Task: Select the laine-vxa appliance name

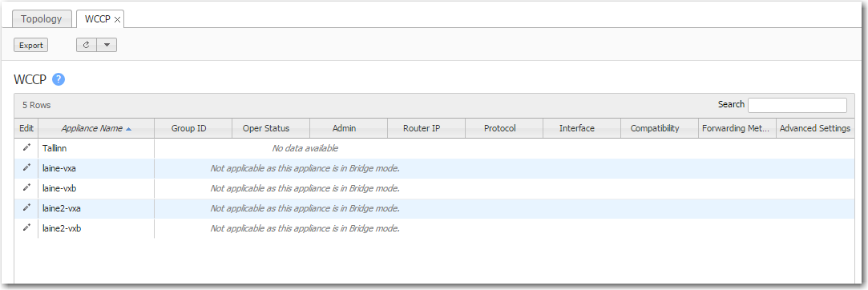Action: click(x=59, y=168)
